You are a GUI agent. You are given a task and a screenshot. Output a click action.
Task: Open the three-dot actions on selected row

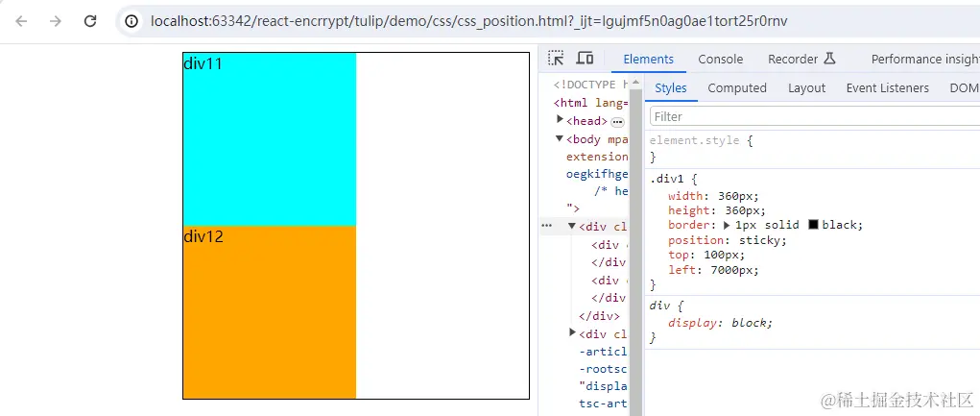(x=547, y=226)
